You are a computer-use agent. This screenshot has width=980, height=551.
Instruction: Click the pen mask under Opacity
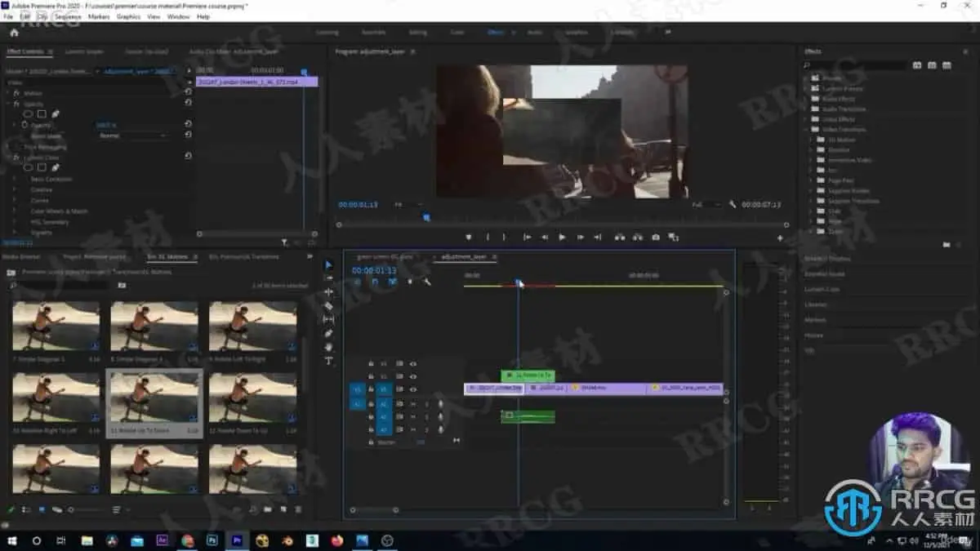pos(56,114)
